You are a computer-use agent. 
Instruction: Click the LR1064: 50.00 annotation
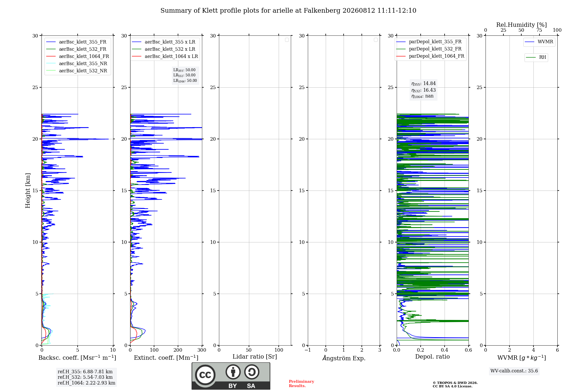pyautogui.click(x=185, y=81)
